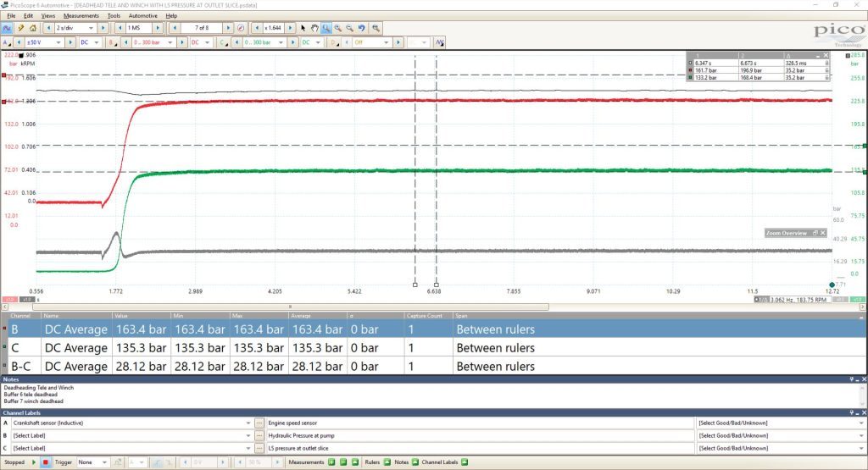Edit Hydraulic Pressure at pump description field
The image size is (868, 470).
479,436
